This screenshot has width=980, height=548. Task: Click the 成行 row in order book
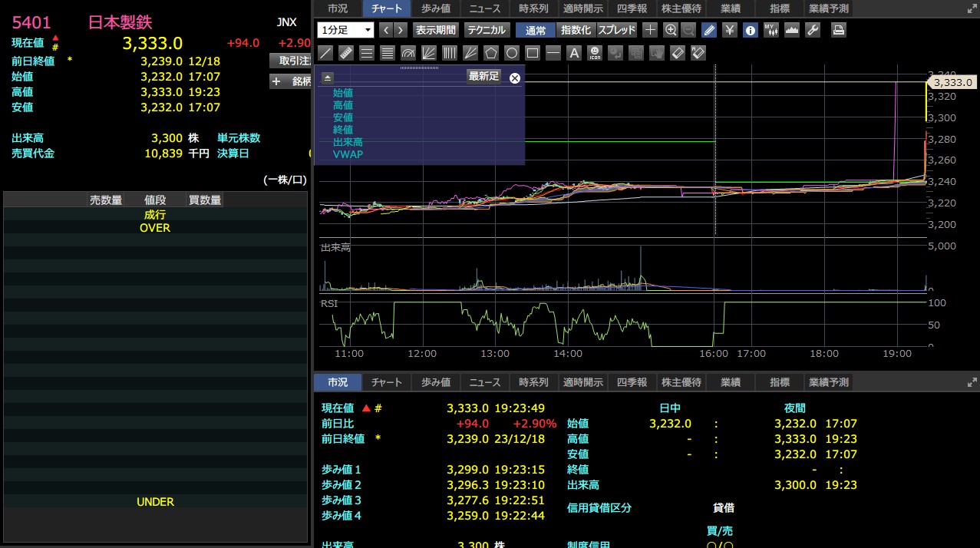(155, 215)
